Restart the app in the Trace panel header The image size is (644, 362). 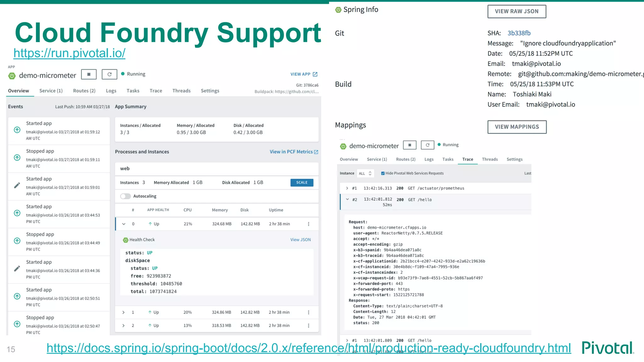pyautogui.click(x=428, y=145)
